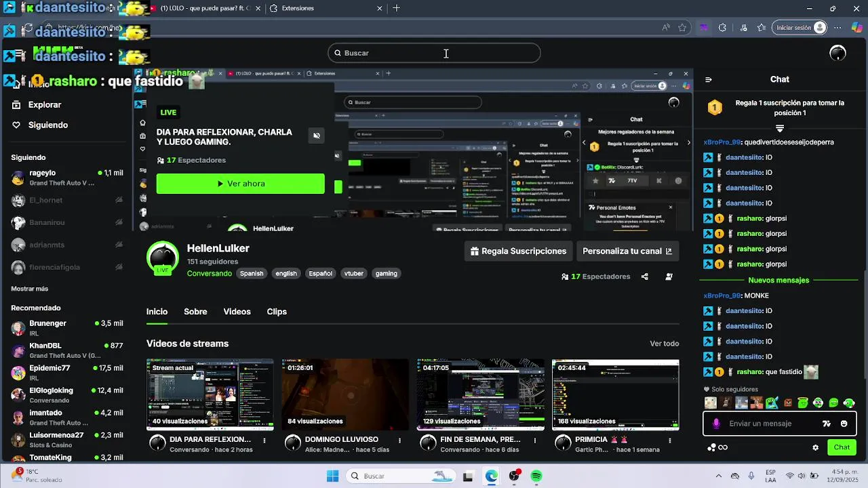Open the Copilot icon in the browser toolbar
The image size is (868, 488).
click(x=856, y=28)
